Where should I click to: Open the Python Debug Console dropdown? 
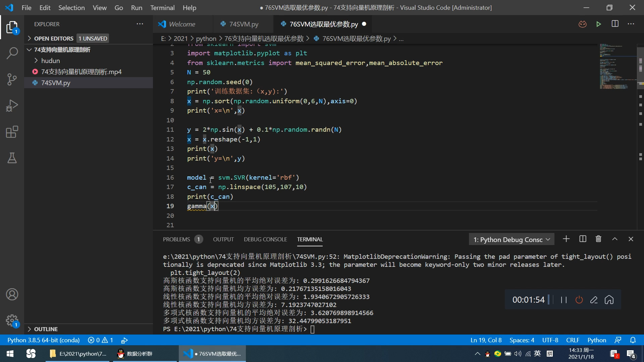tap(511, 239)
